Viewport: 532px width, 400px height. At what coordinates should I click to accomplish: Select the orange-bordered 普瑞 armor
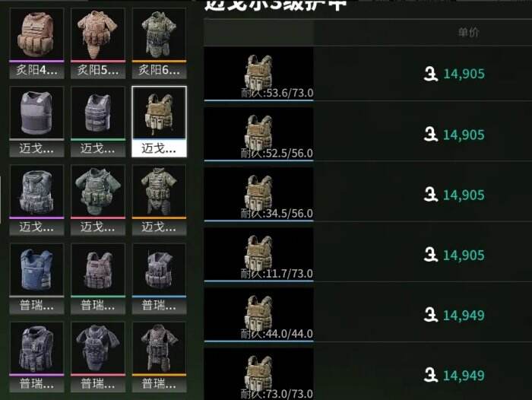[159, 357]
